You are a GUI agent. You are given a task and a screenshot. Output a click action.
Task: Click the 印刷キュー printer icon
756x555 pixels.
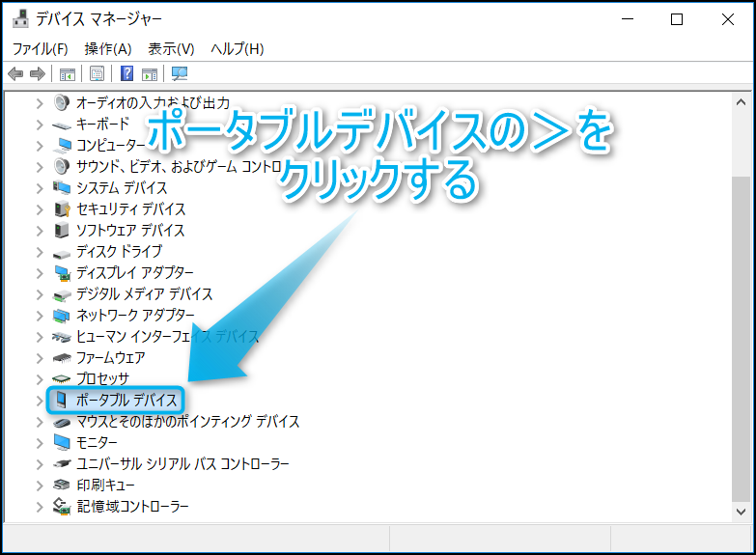point(62,485)
